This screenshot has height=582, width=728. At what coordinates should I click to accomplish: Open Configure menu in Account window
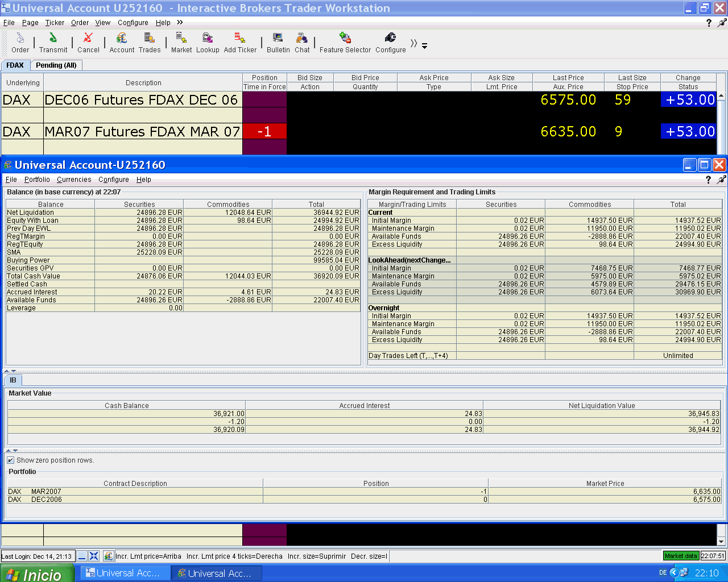pos(114,180)
